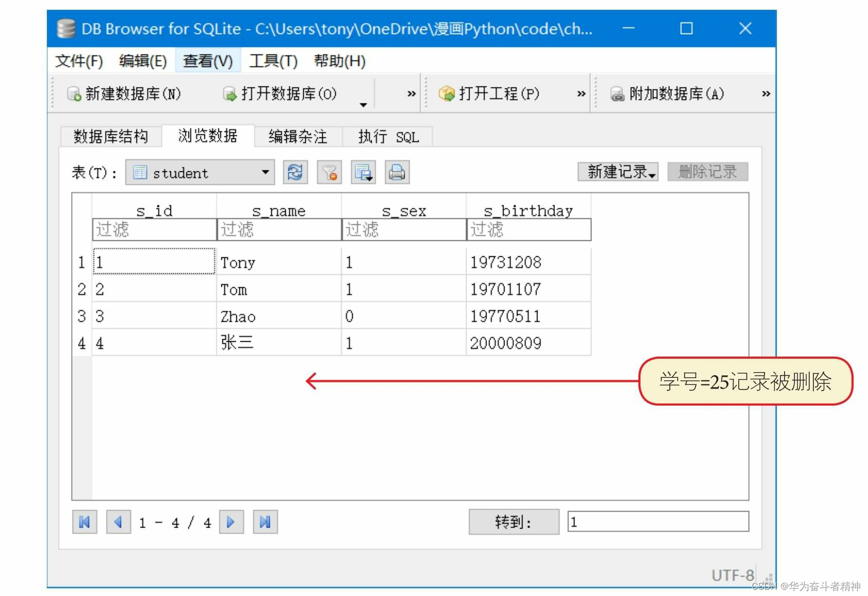This screenshot has height=596, width=868.
Task: Focus the go-to record number field
Action: click(x=658, y=521)
